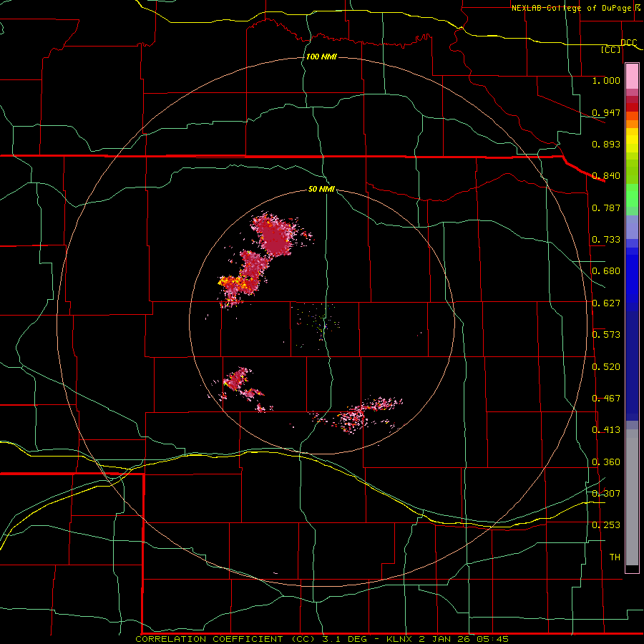
Task: Select the 0.253 scale value
Action: click(x=606, y=525)
